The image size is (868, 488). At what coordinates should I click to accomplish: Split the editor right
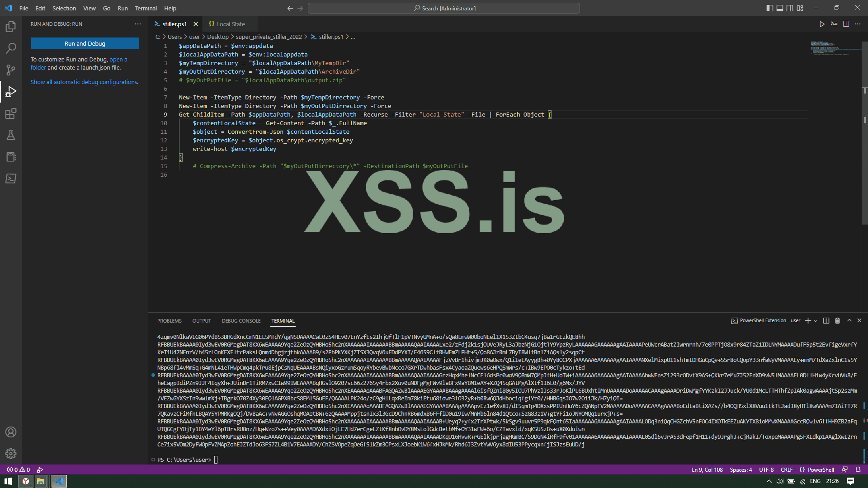pyautogui.click(x=846, y=24)
